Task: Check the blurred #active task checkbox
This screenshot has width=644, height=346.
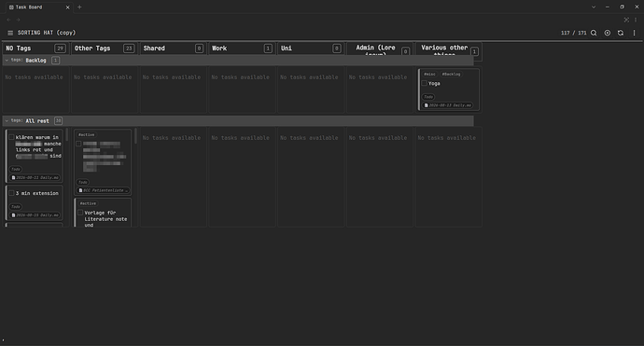Action: pos(78,144)
